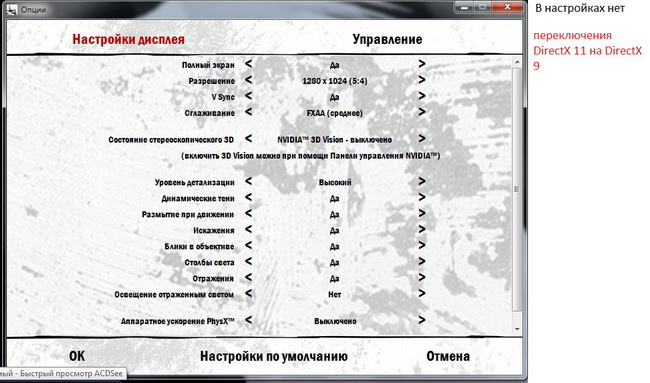The width and height of the screenshot is (650, 383).
Task: Change Освещение отраженным светом via right arrow
Action: [422, 293]
